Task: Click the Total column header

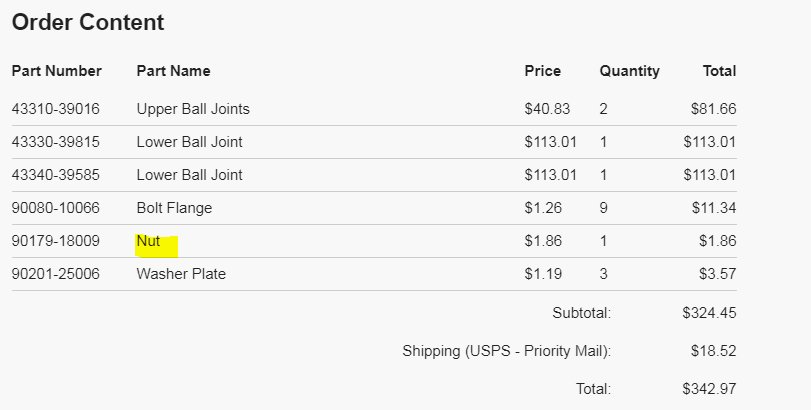Action: coord(719,71)
